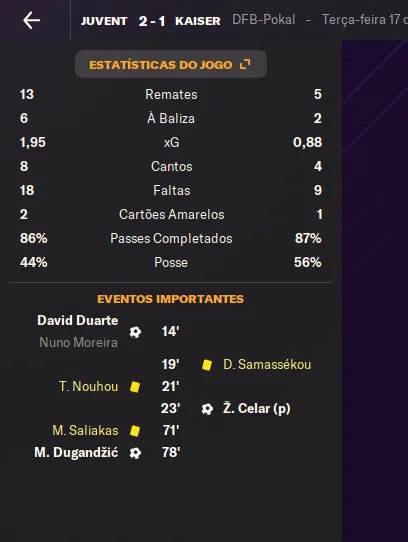Click the 2 - 1 score in header
Screen dimensions: 408x542
151,21
